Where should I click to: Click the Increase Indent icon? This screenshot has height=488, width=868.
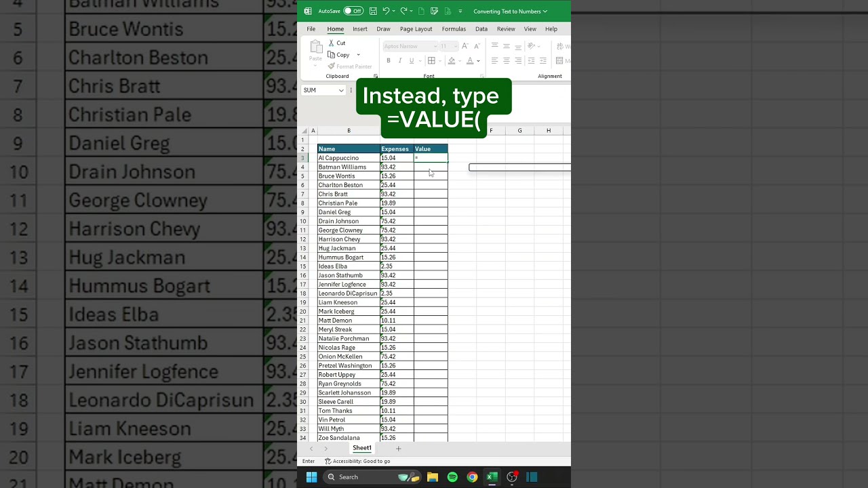click(543, 60)
